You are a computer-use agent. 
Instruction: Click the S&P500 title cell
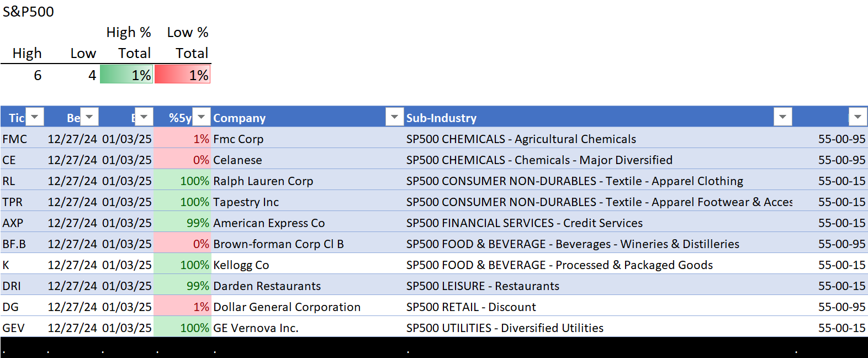[29, 12]
